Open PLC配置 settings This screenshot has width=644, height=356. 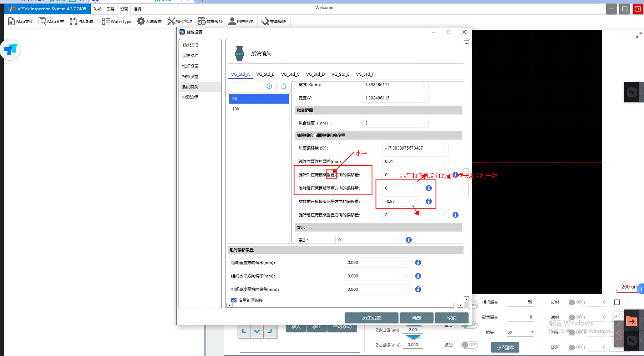point(82,21)
